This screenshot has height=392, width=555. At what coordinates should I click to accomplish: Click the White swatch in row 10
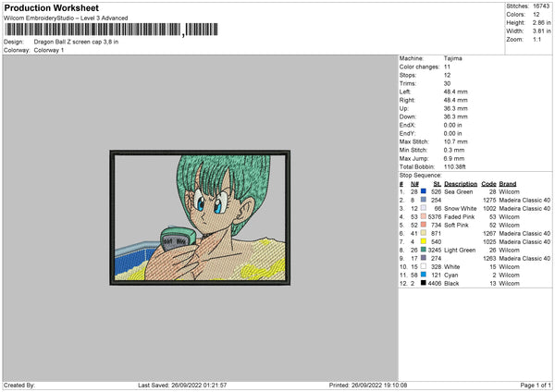pos(424,266)
